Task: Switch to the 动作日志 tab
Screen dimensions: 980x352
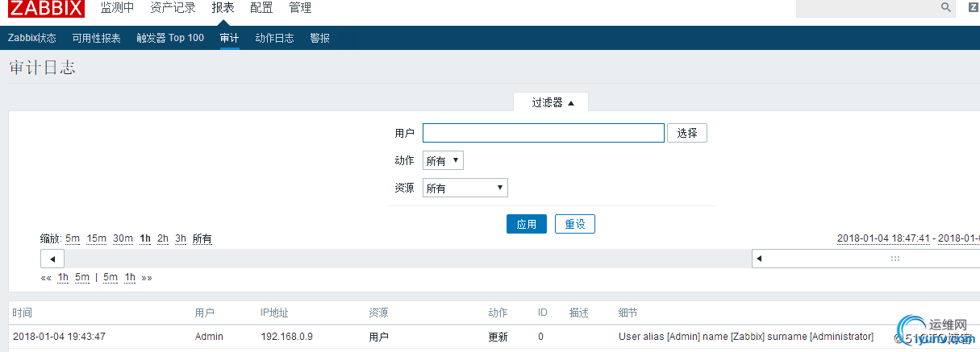Action: pyautogui.click(x=274, y=38)
